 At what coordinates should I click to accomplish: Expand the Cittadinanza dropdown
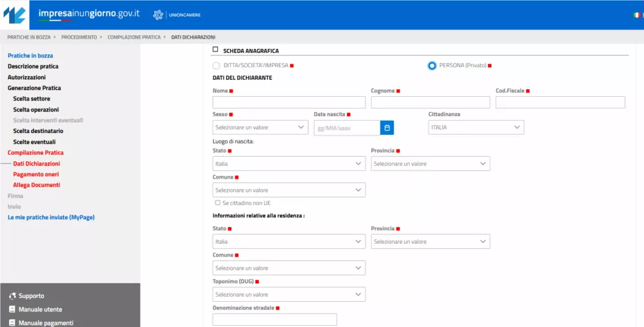pos(476,128)
